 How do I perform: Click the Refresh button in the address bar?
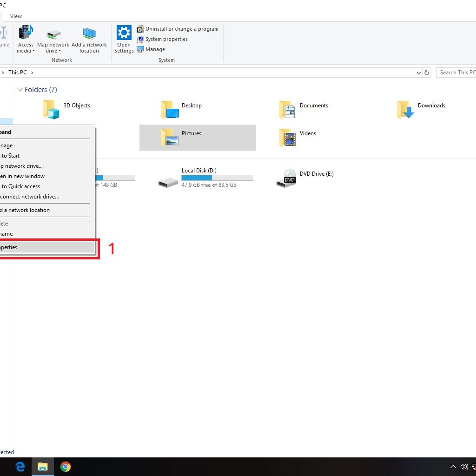coord(427,73)
